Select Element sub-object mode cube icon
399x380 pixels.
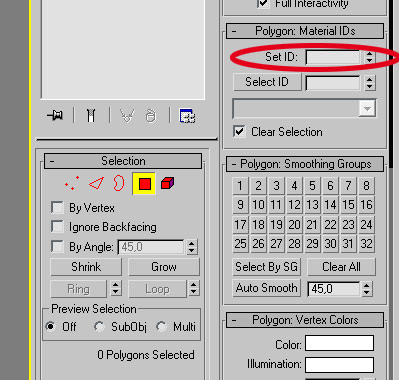pos(167,183)
